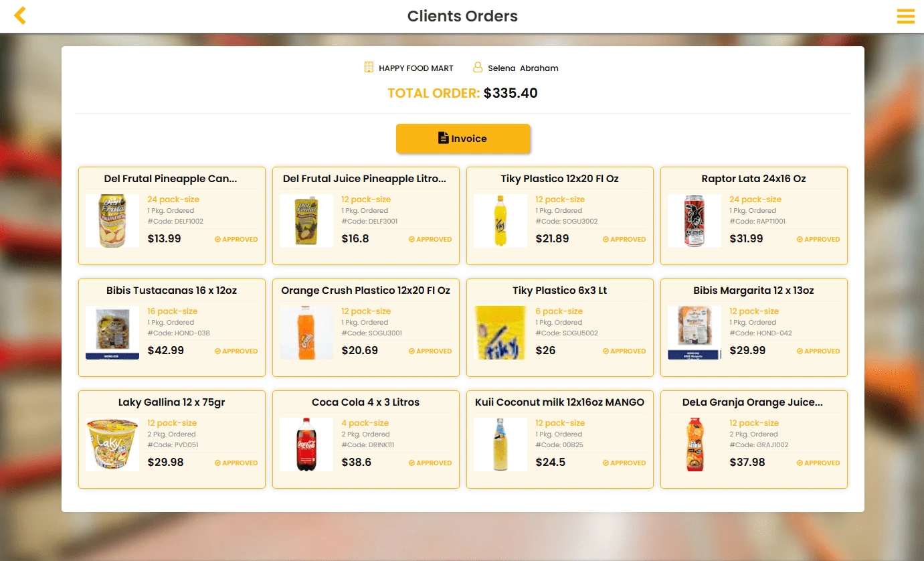The height and width of the screenshot is (561, 924).
Task: Click the $42.99 price on Bibis Tustacanas
Action: click(166, 350)
